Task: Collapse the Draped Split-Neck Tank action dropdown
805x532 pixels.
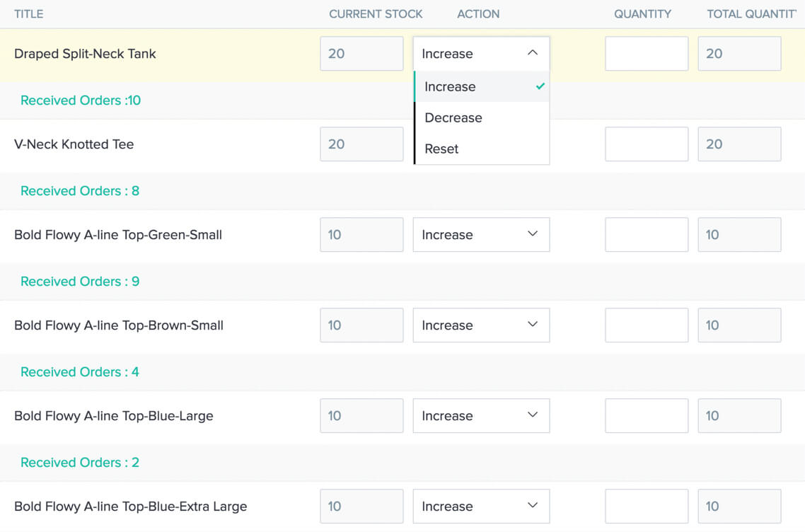Action: point(481,54)
